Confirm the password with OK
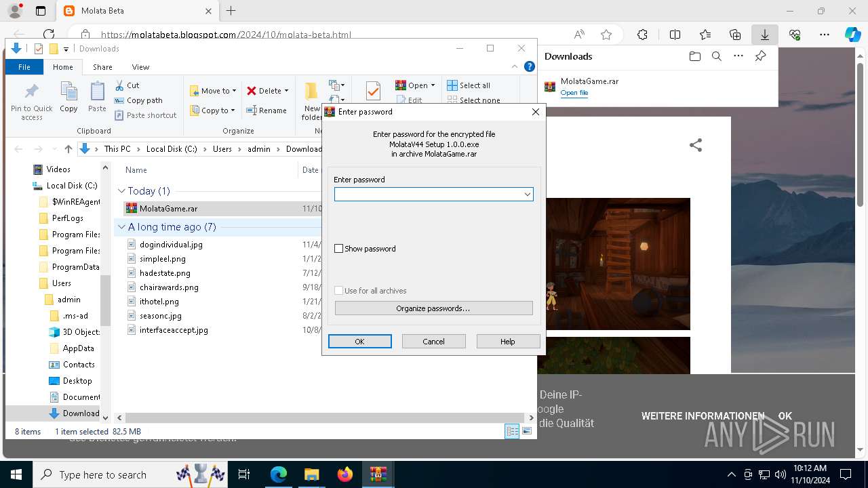Viewport: 868px width, 488px height. 360,342
